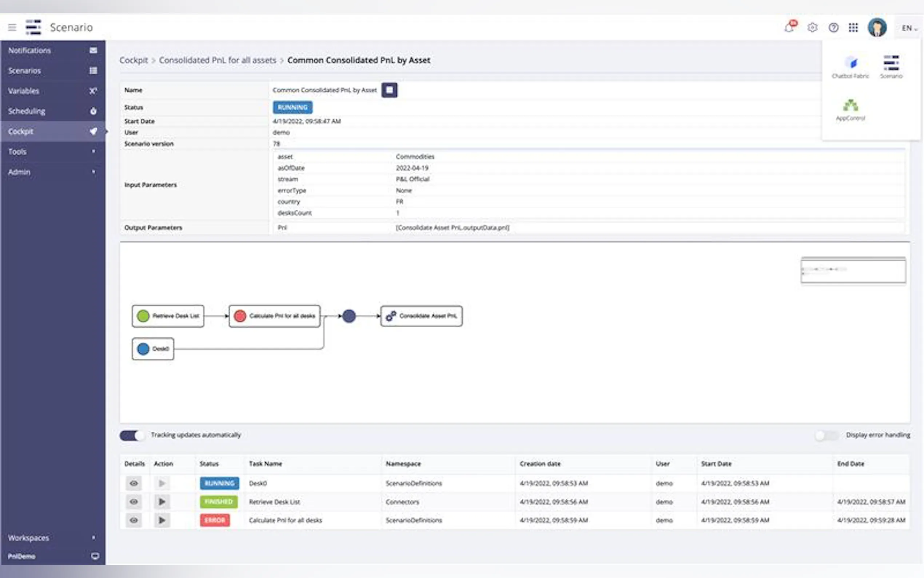This screenshot has width=924, height=578.
Task: Click the help question mark icon
Action: click(833, 28)
